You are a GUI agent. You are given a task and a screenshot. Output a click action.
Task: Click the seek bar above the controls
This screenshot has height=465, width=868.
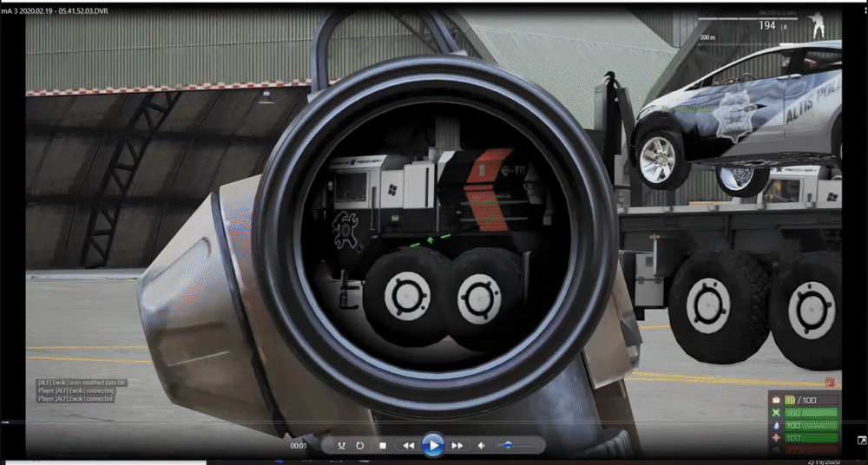pyautogui.click(x=434, y=422)
